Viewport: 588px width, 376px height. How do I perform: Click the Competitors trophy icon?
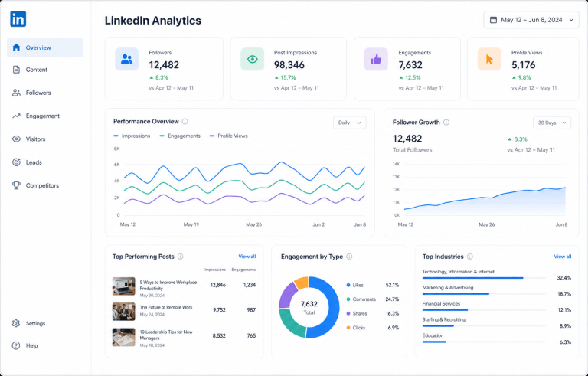click(x=16, y=185)
